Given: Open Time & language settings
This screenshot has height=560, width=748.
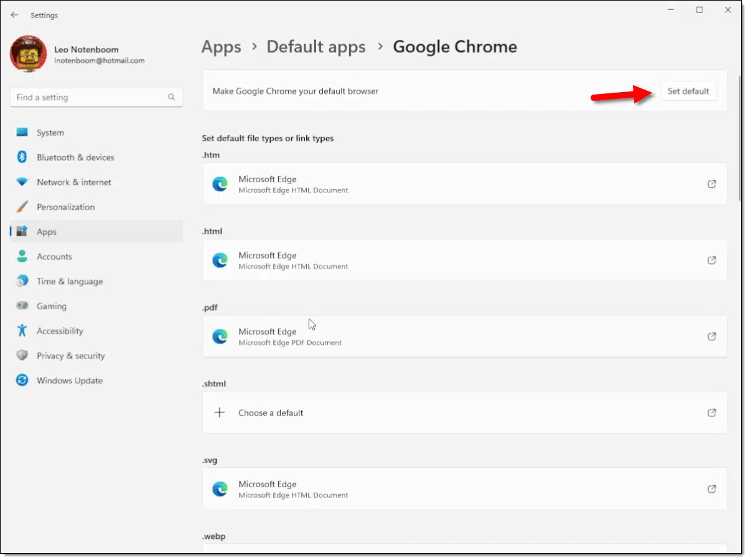Looking at the screenshot, I should coord(96,281).
